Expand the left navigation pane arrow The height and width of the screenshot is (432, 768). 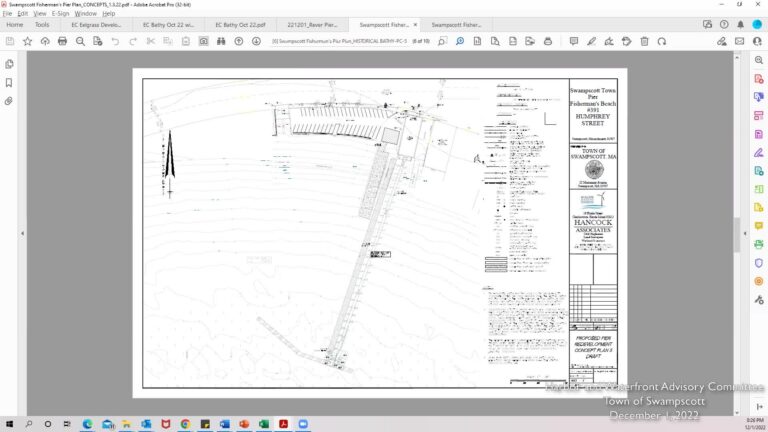pos(23,233)
